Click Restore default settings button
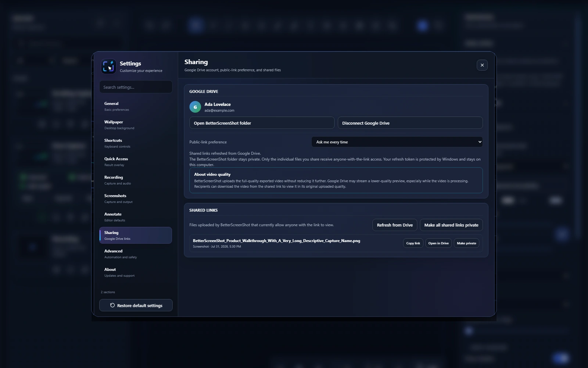The height and width of the screenshot is (368, 588). coord(136,305)
